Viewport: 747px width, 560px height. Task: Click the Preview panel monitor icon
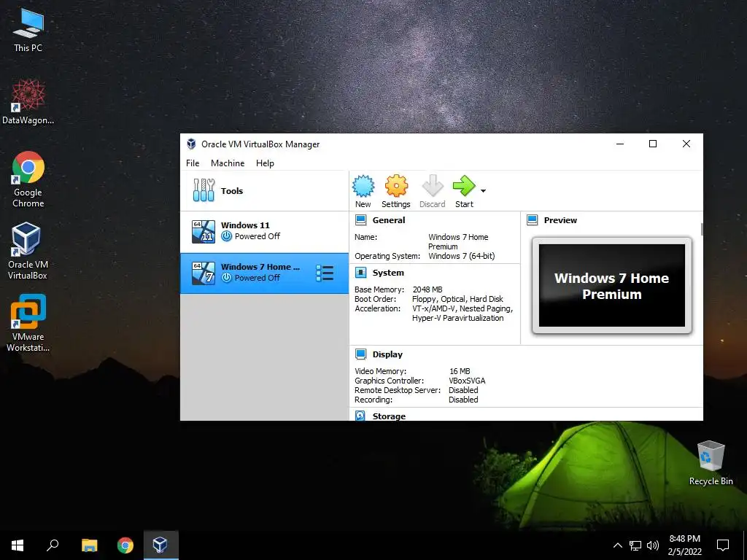click(x=532, y=220)
